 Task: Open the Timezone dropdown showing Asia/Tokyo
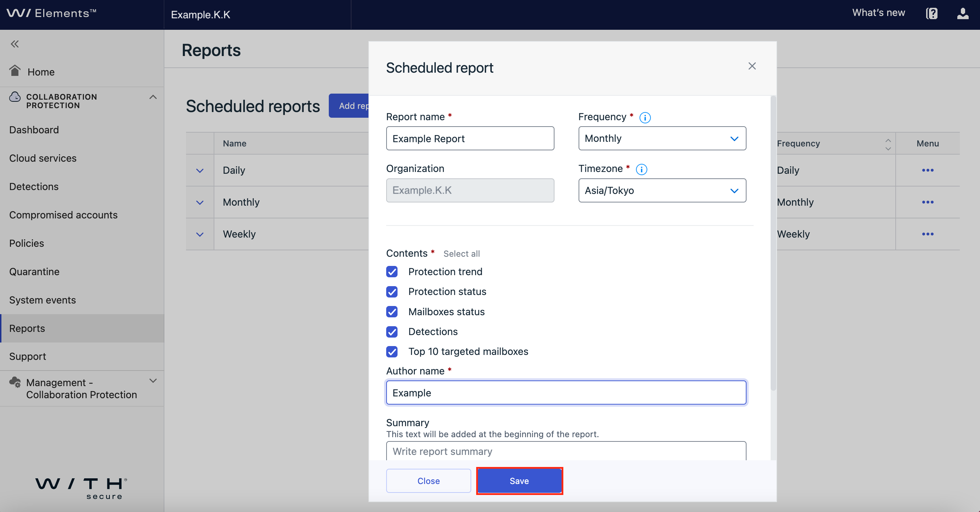[662, 190]
